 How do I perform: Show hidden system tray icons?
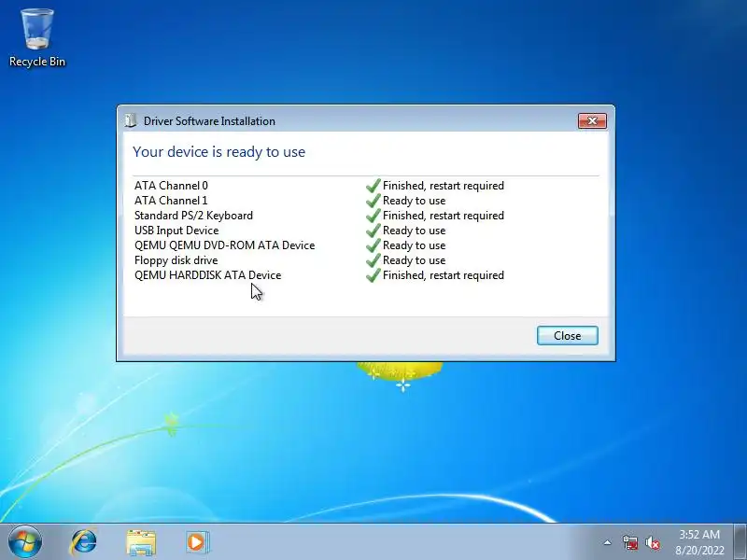[x=608, y=542]
